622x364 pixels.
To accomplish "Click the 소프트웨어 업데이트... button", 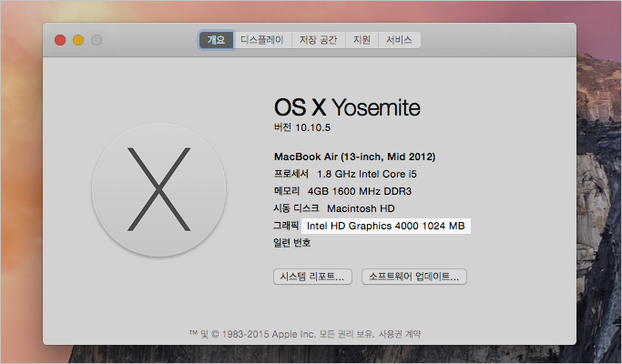I will (414, 277).
